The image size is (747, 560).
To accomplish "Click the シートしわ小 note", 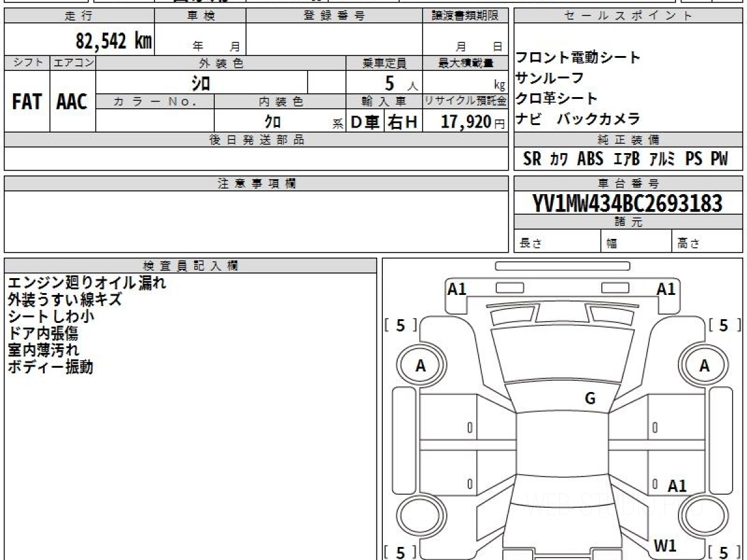I will (50, 317).
